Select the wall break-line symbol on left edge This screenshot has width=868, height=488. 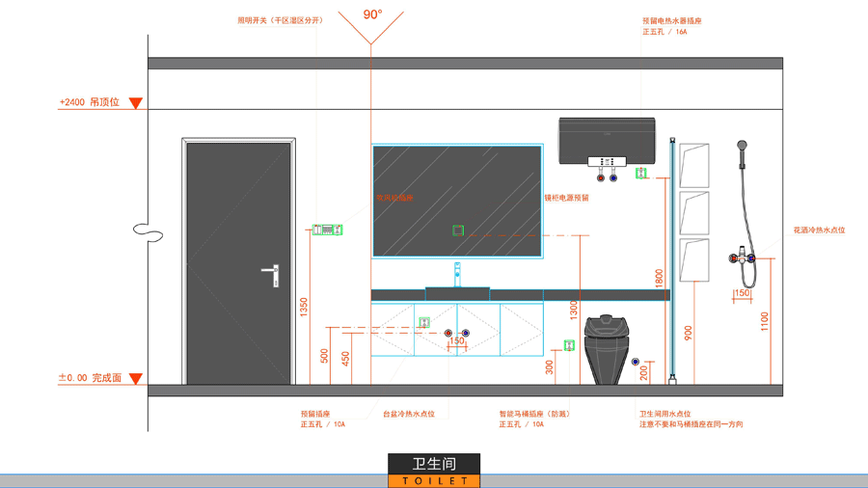coord(148,232)
